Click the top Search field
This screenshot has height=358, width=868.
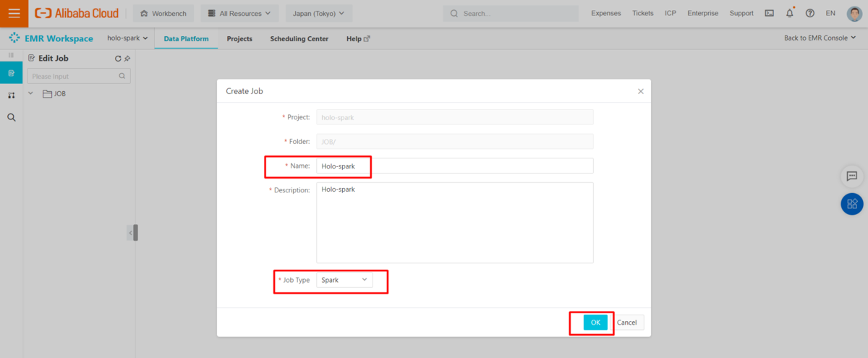pos(511,13)
